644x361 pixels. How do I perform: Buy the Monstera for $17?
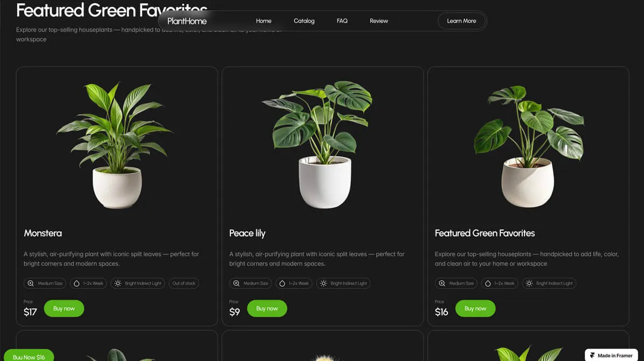click(64, 308)
